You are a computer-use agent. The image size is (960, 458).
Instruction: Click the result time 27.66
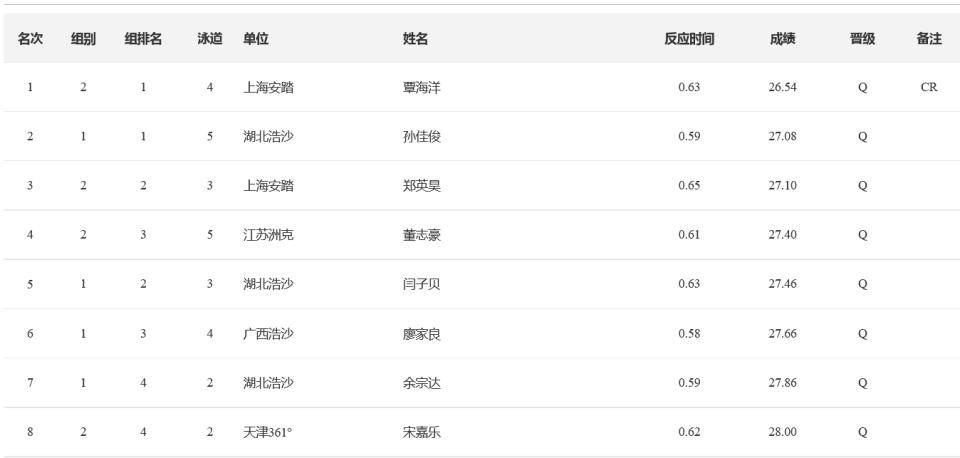tap(783, 334)
